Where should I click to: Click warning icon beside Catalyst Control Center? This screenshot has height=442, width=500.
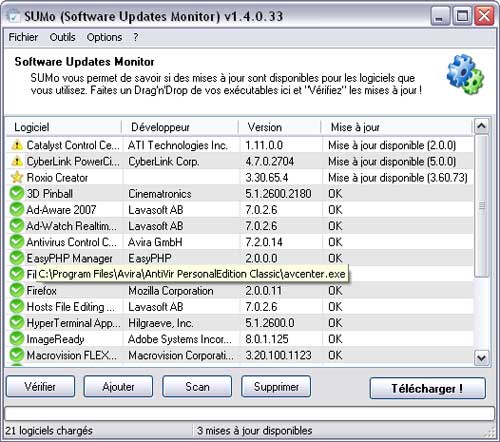17,145
